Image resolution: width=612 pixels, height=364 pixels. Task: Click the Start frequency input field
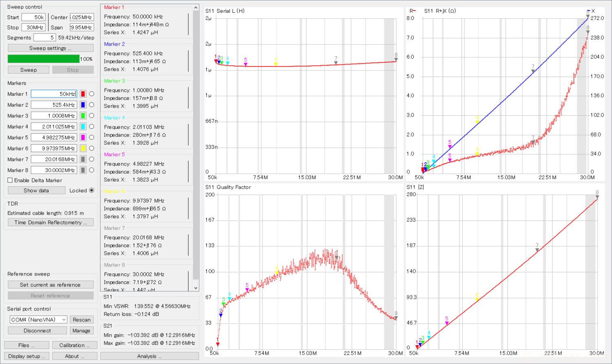(x=33, y=17)
